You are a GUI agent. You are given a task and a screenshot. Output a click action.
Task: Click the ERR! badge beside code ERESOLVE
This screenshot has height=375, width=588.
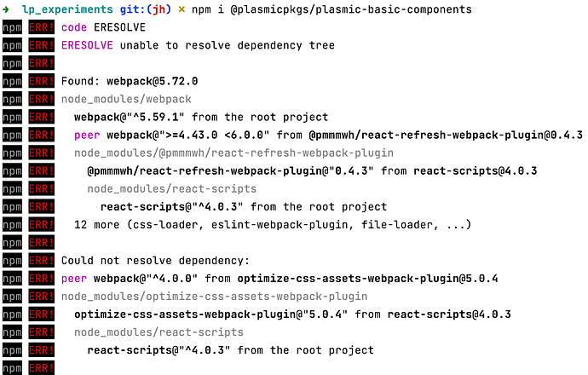(x=41, y=27)
